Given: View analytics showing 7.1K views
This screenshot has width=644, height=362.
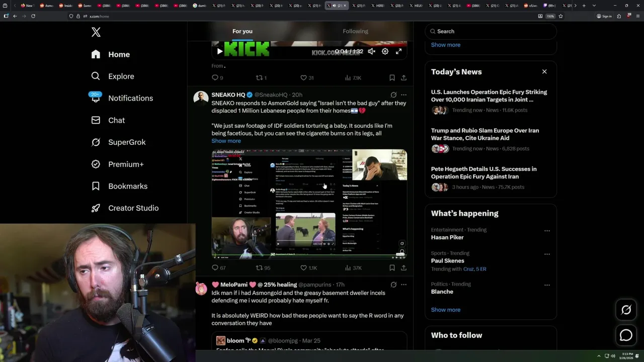Looking at the screenshot, I should [353, 78].
